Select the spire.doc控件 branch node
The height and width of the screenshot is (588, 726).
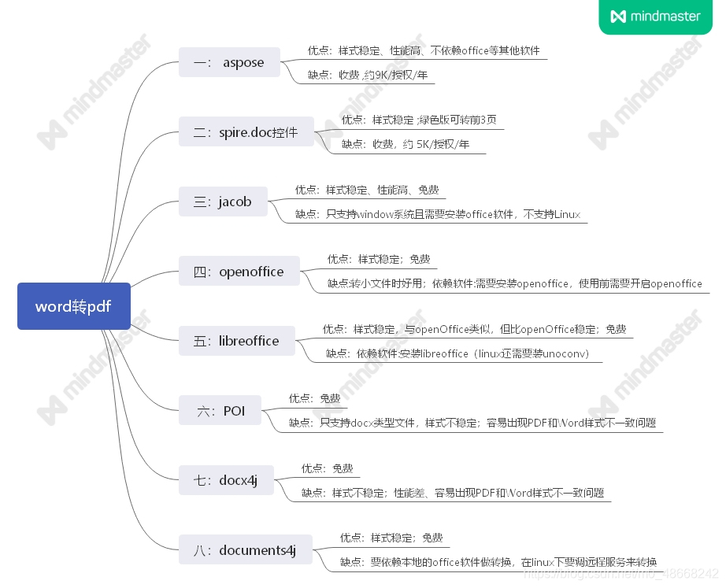pos(246,131)
